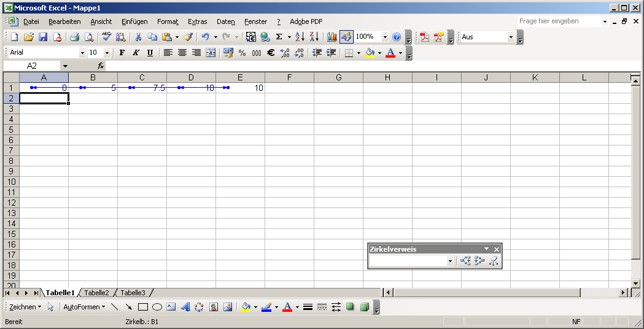
Task: Apply Euro currency format
Action: 271,53
